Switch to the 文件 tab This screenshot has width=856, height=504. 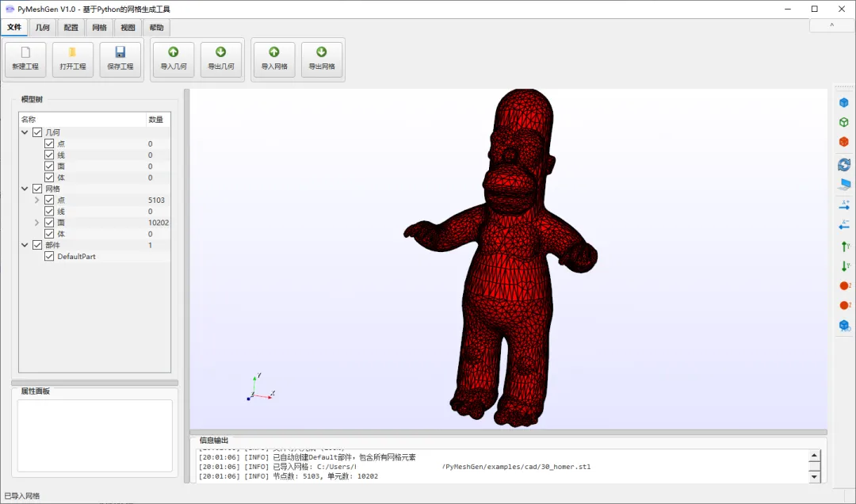tap(14, 27)
